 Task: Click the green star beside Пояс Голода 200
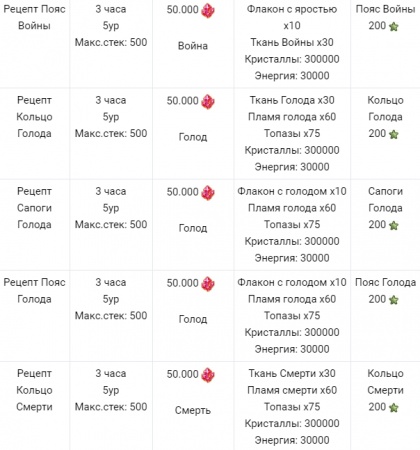394,300
